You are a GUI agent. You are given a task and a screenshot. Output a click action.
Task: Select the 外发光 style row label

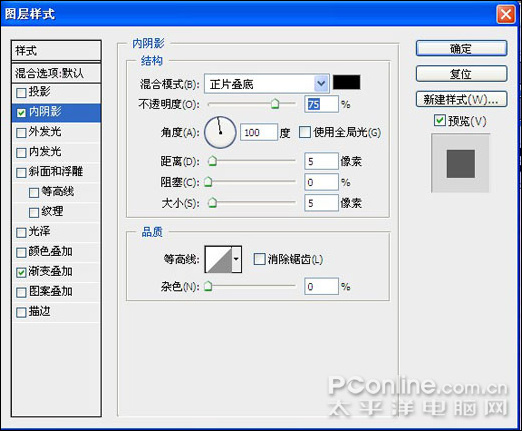[x=45, y=131]
